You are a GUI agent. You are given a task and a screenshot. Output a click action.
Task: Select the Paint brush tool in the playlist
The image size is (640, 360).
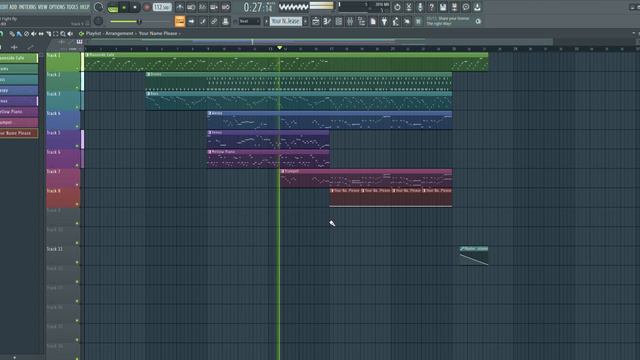tap(19, 34)
